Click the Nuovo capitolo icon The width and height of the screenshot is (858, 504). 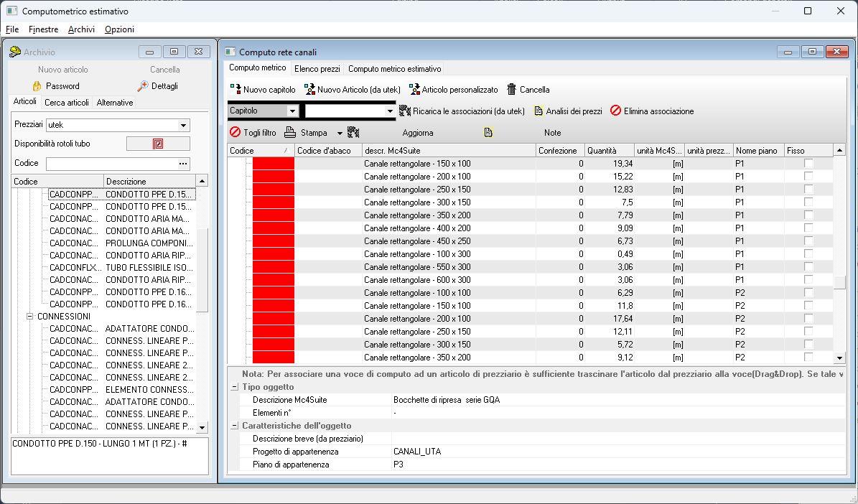[x=236, y=90]
